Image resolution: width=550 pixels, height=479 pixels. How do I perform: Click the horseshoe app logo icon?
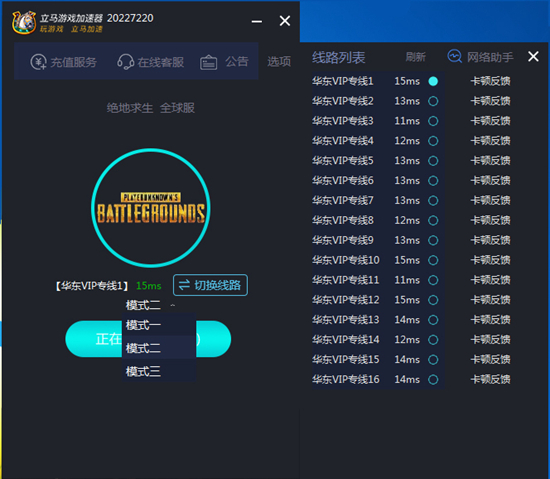click(x=24, y=22)
